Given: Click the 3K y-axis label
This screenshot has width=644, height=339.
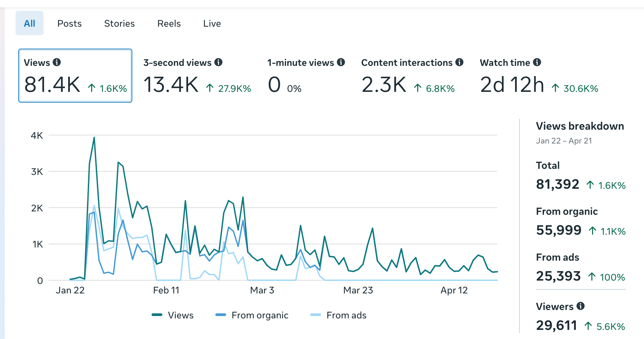Looking at the screenshot, I should 37,172.
